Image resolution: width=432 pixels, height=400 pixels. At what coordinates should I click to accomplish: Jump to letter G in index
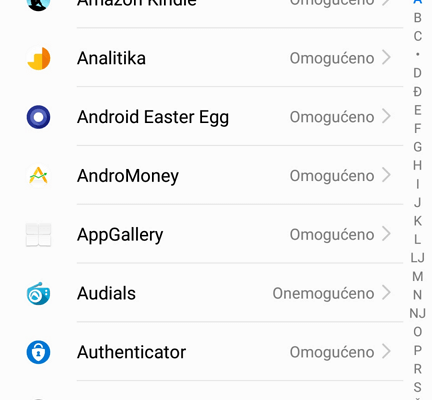click(x=418, y=147)
